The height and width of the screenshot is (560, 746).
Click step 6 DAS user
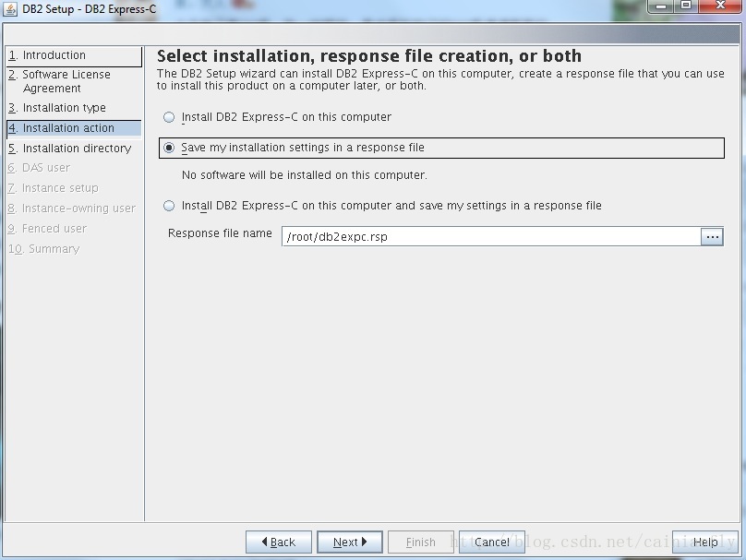[40, 168]
